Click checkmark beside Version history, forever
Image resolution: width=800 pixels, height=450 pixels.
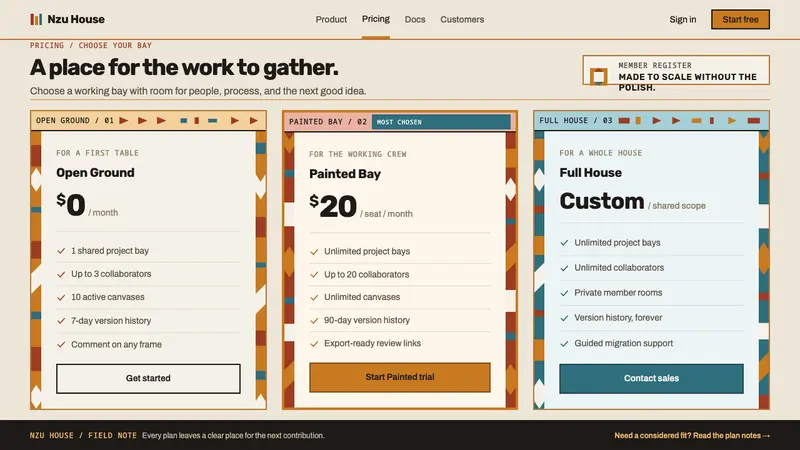point(564,318)
